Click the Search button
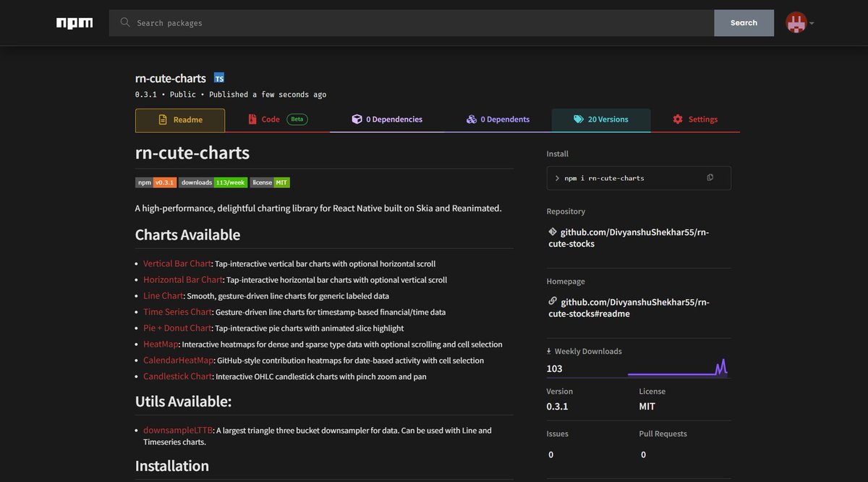This screenshot has height=482, width=868. [x=744, y=23]
